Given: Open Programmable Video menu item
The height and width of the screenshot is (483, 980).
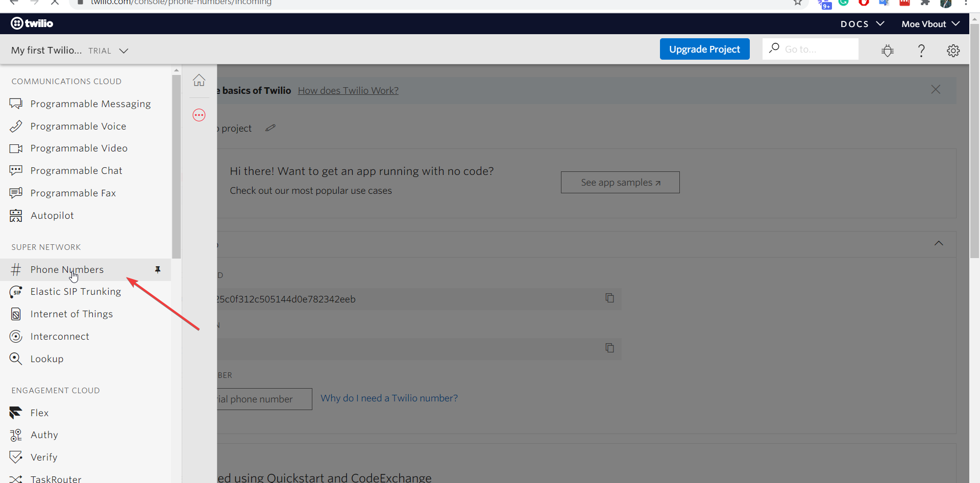Looking at the screenshot, I should click(x=79, y=148).
